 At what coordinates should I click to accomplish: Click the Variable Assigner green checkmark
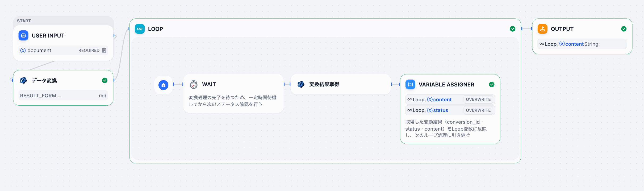(x=492, y=84)
